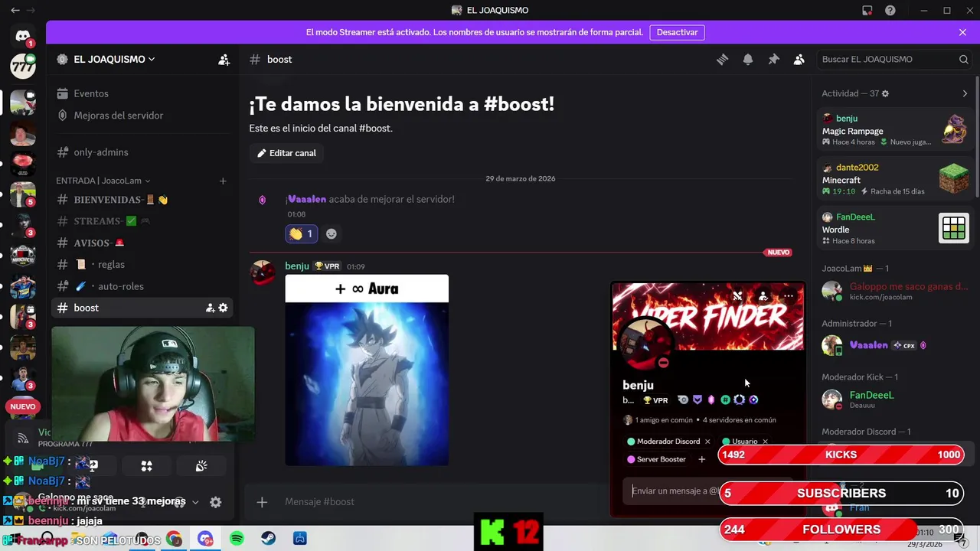Screen dimensions: 980x551
Task: Add a role with the plus button
Action: pyautogui.click(x=701, y=459)
